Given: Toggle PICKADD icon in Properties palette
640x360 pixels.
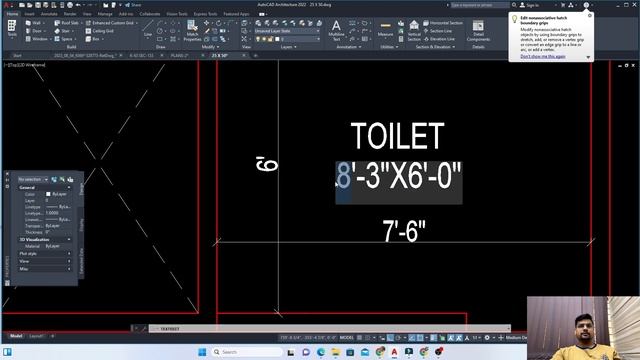Looking at the screenshot, I should (54, 179).
